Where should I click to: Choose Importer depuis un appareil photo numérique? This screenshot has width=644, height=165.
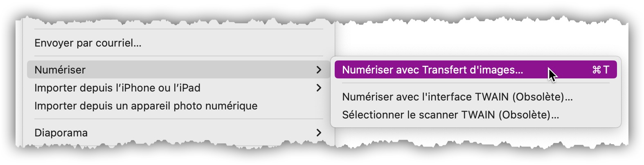(x=146, y=106)
